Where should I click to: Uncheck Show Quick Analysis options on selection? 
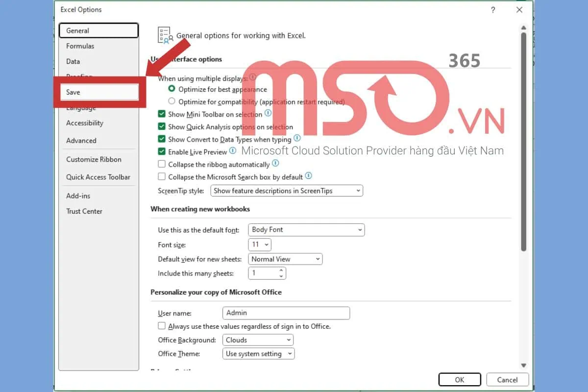[x=162, y=126]
